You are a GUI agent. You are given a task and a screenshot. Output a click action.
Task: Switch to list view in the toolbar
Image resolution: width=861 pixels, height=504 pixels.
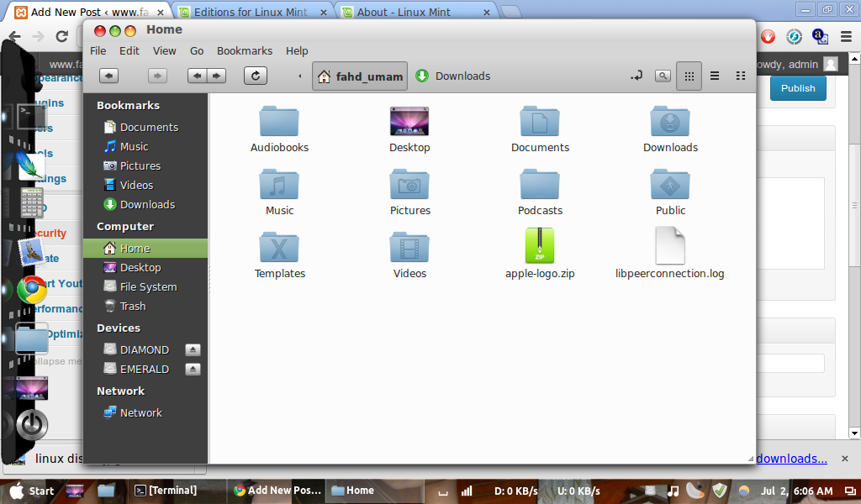[715, 76]
